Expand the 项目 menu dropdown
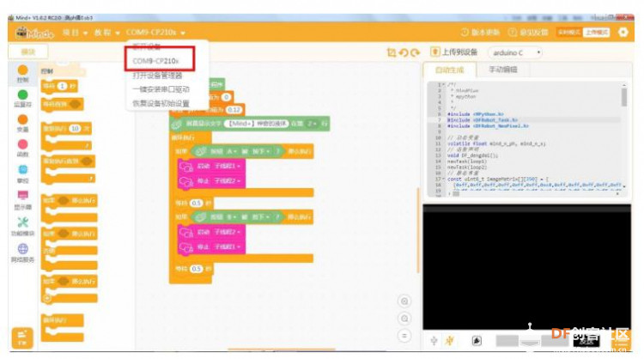The height and width of the screenshot is (359, 644). coord(75,33)
